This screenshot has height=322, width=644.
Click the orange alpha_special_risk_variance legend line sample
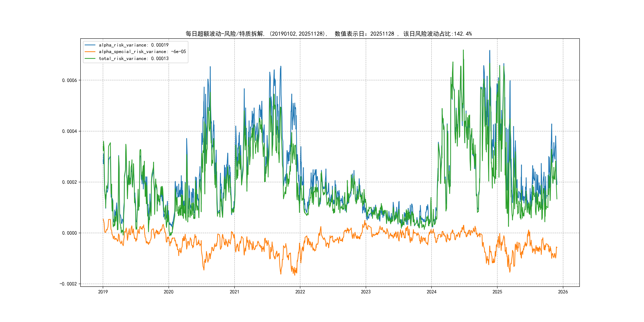90,52
